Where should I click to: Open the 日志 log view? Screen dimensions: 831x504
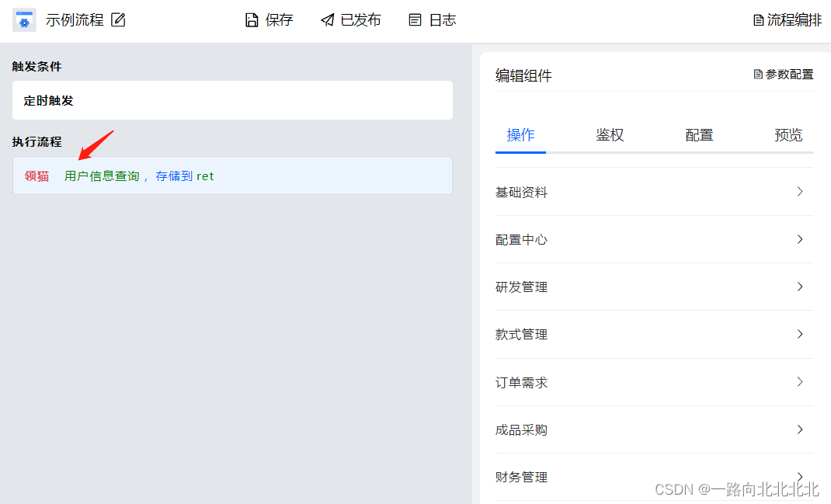433,20
